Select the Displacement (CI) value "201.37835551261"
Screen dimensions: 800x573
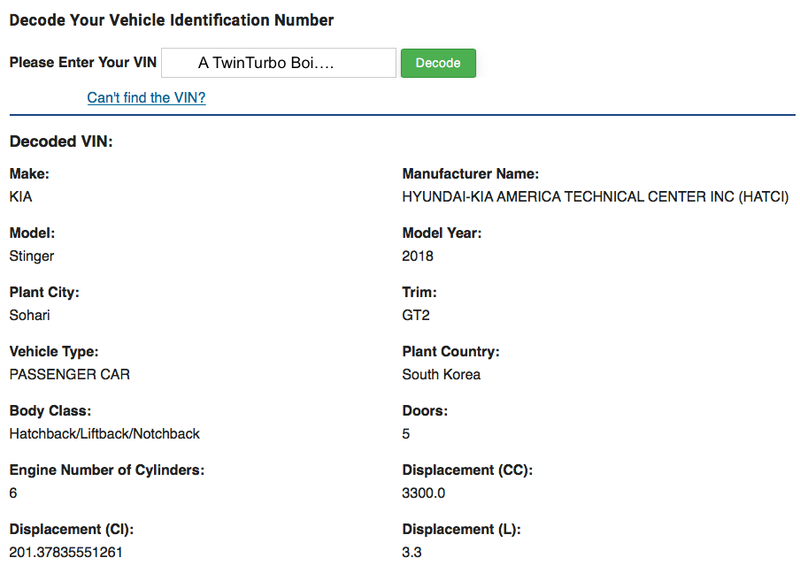[x=66, y=552]
